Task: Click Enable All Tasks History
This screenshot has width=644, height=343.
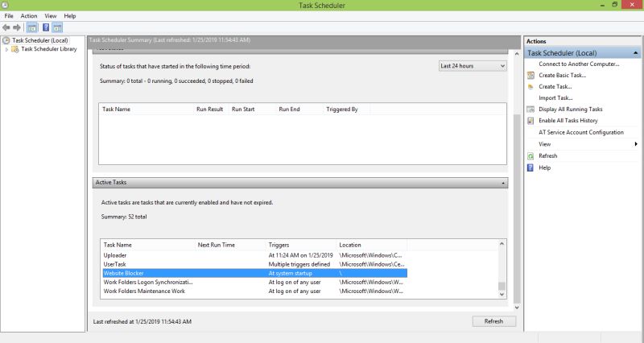Action: 568,121
